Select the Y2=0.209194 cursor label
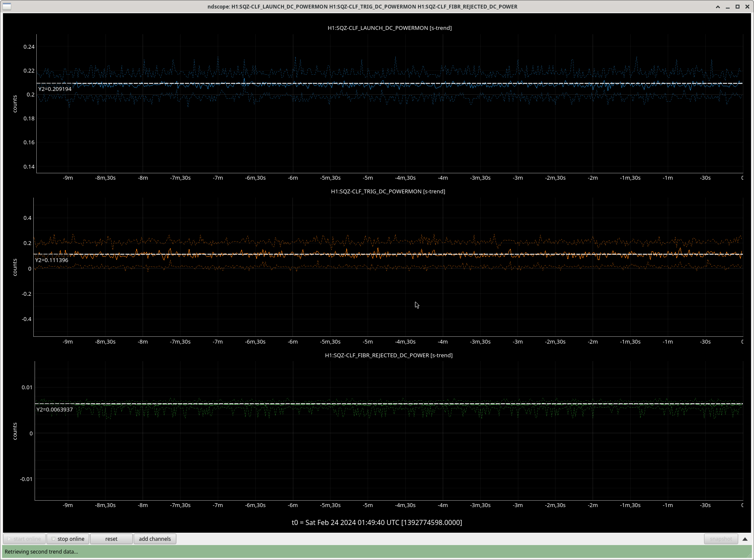This screenshot has height=560, width=754. tap(55, 89)
